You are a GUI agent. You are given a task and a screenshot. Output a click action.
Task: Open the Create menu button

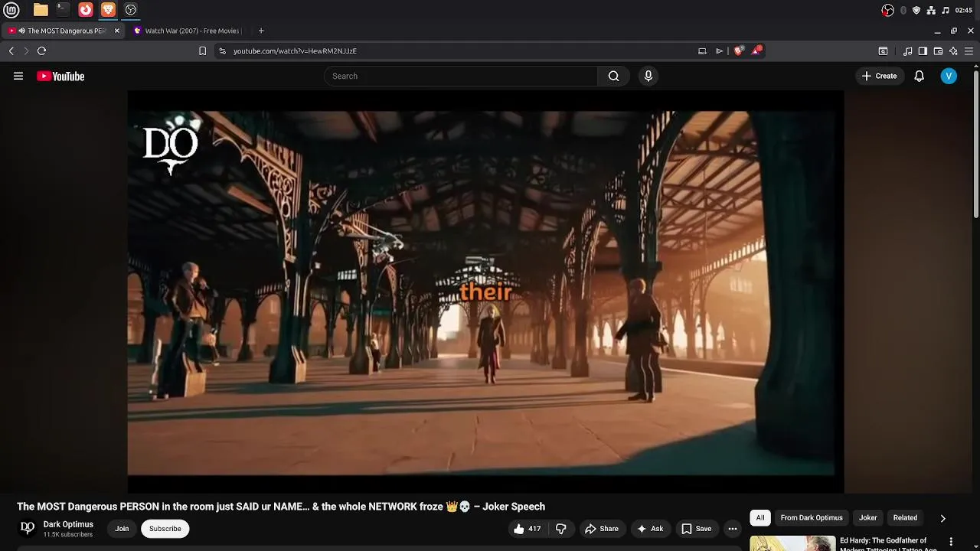[x=879, y=76]
